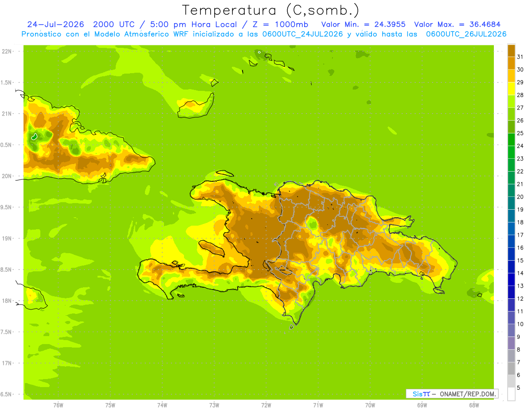Screen dimensions: 532x411
Task: Click the "18N" latitude axis label
Action: click(x=7, y=301)
